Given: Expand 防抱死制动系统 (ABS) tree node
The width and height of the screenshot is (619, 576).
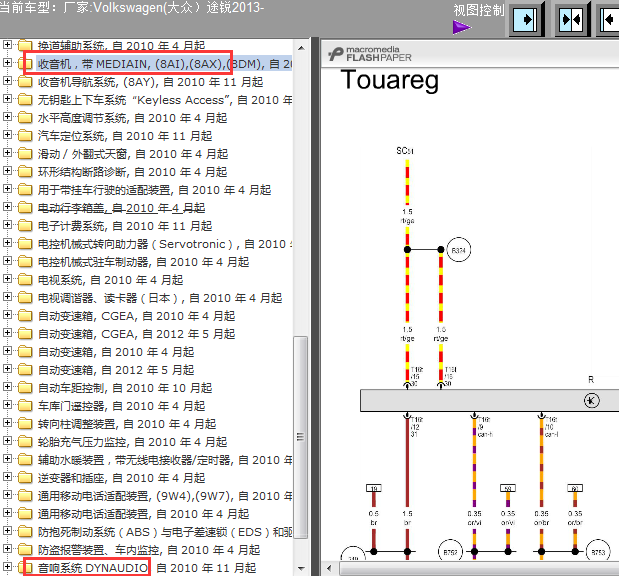Looking at the screenshot, I should [x=7, y=531].
